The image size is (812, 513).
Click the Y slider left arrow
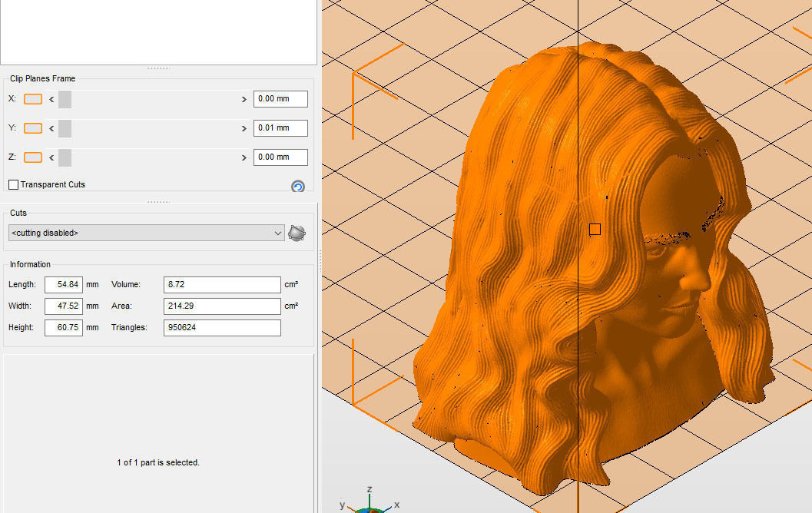(51, 128)
